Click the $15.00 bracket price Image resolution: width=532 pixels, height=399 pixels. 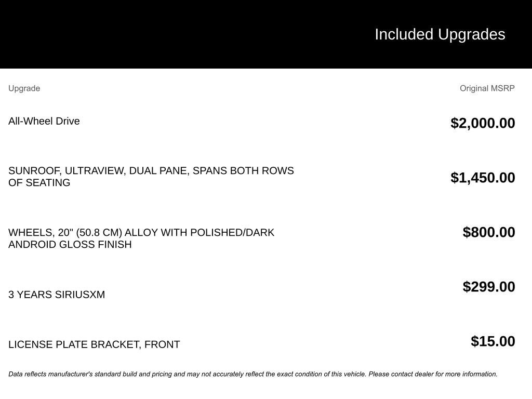[x=493, y=341]
